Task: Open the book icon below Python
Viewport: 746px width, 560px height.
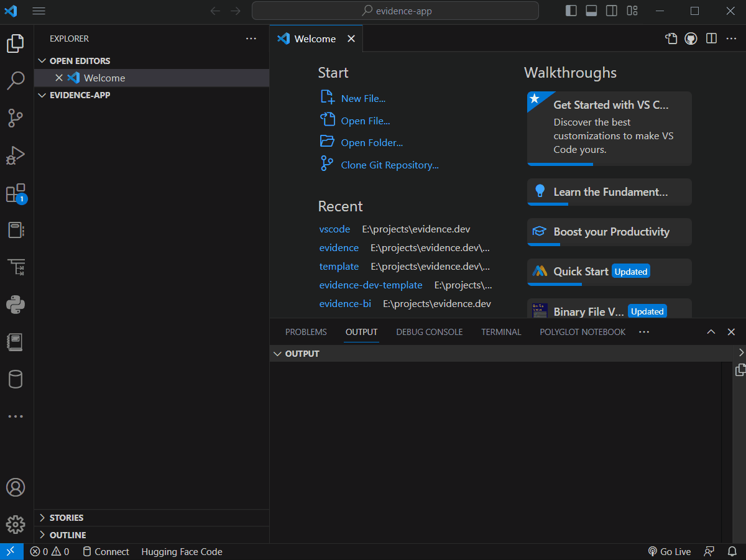Action: click(16, 342)
